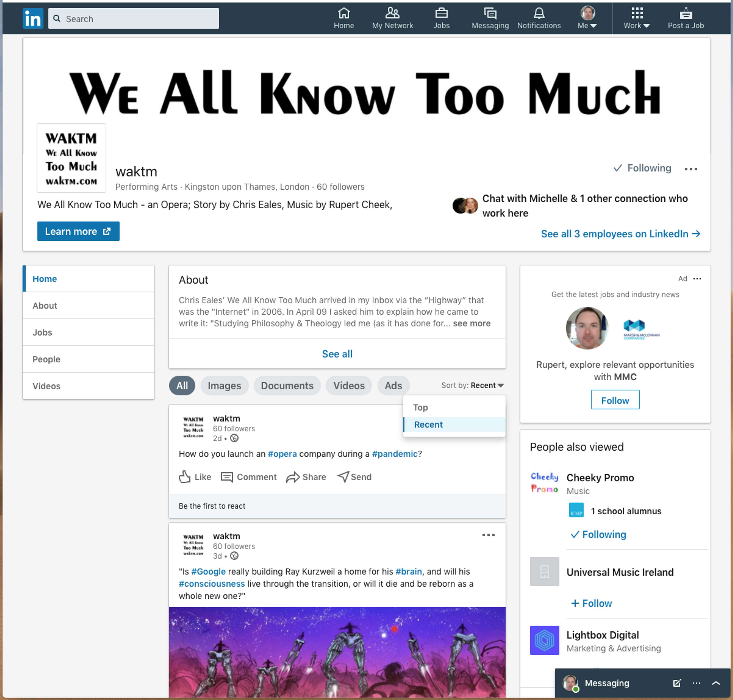Expand the Work apps menu

(x=637, y=18)
